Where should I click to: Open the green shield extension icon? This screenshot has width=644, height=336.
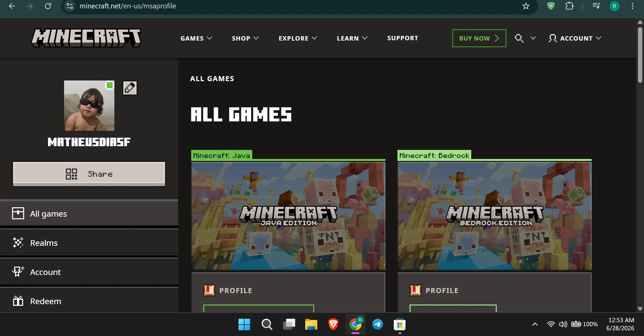(x=551, y=6)
